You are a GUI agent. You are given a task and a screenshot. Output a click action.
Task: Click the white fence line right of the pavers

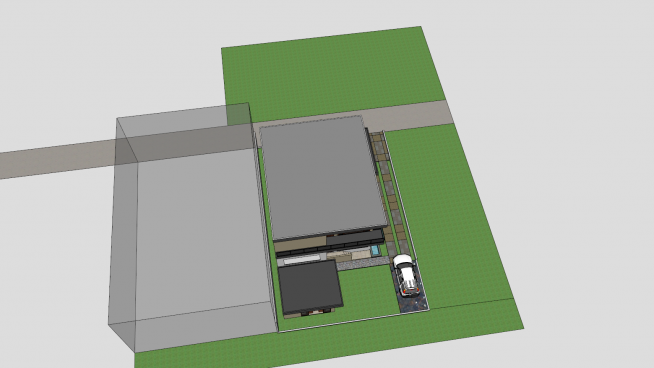(398, 192)
